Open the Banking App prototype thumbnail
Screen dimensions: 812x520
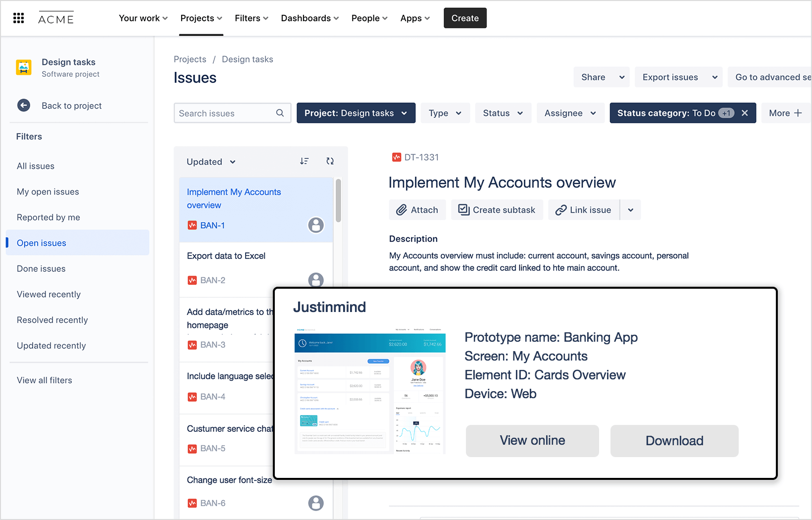tap(370, 390)
